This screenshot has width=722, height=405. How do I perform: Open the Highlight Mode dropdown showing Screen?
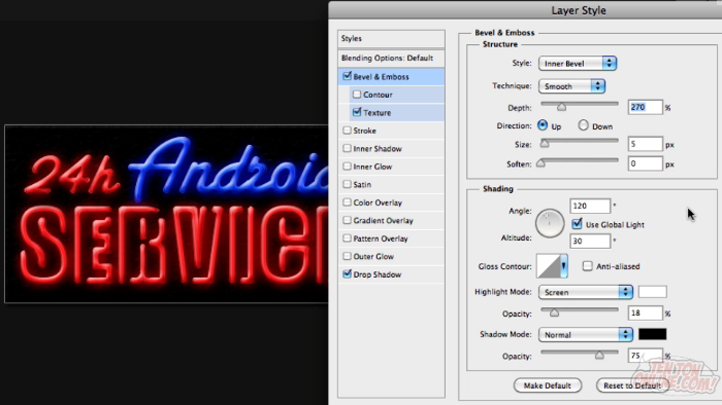[585, 292]
